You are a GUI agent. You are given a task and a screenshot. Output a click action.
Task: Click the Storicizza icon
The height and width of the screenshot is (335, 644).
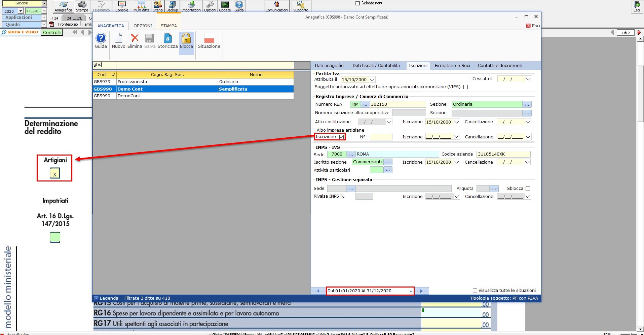pyautogui.click(x=167, y=41)
